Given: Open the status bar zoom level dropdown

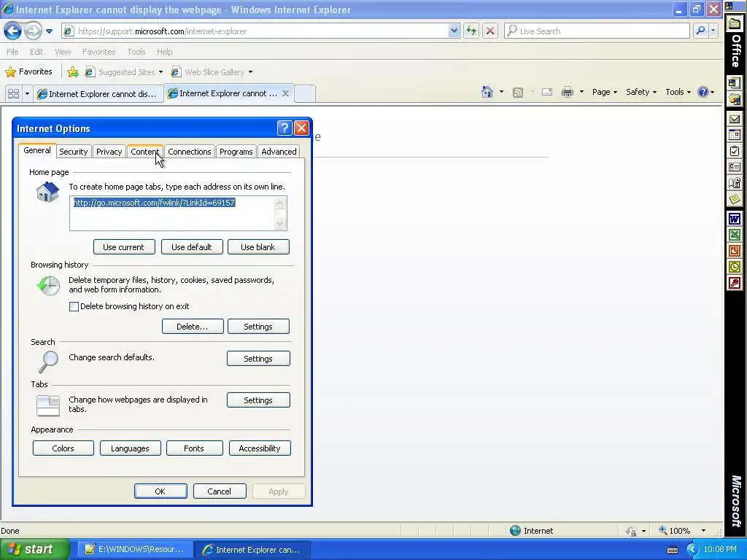Looking at the screenshot, I should click(703, 531).
